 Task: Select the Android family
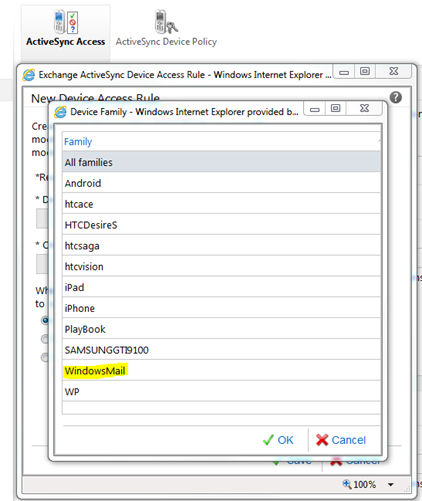click(x=221, y=183)
